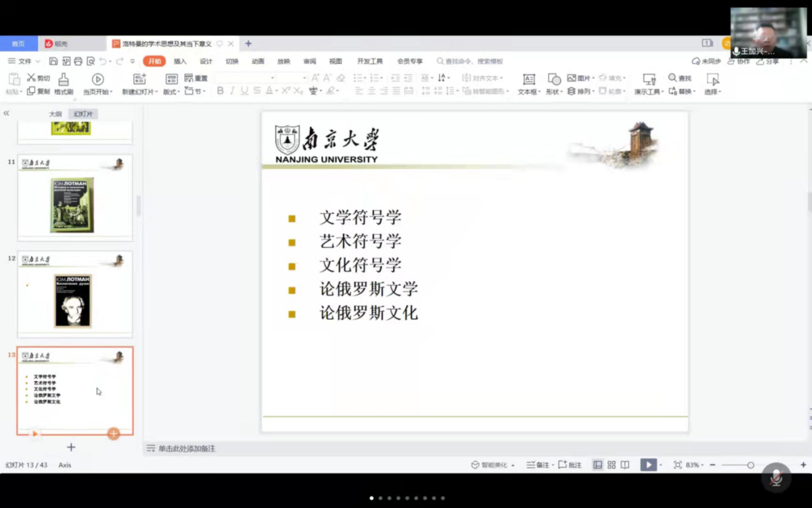This screenshot has width=812, height=508.
Task: Switch to reading view book icon
Action: [x=625, y=465]
